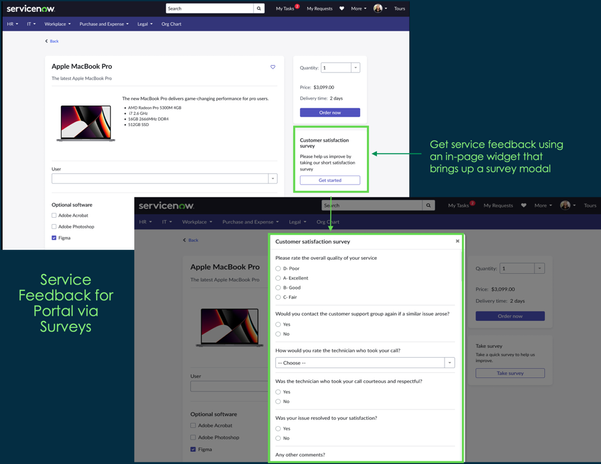Click MacBook Pro product image in top portal
The height and width of the screenshot is (464, 601).
(86, 123)
